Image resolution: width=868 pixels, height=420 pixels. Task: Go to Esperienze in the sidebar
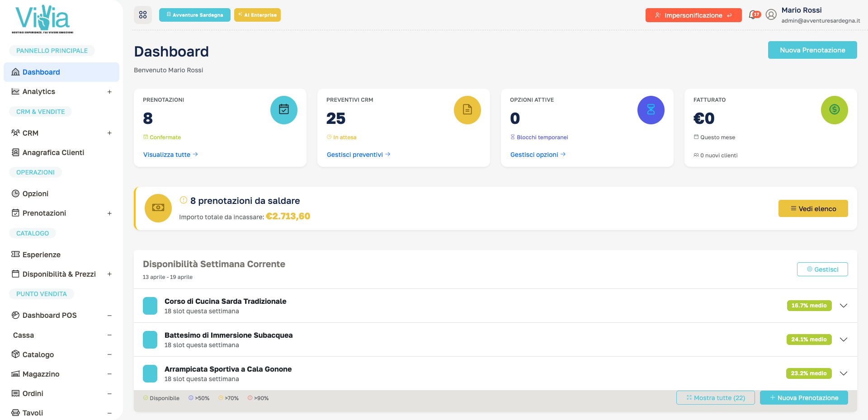41,255
